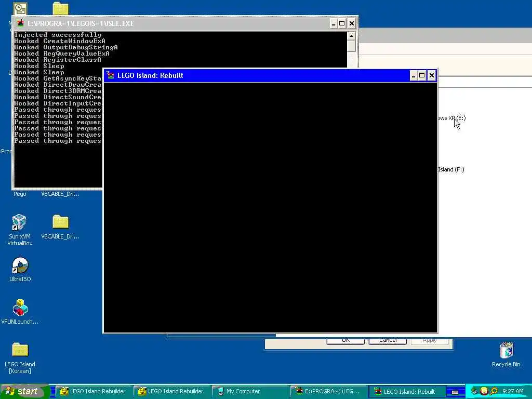Switch to first LEGO Island Rebuilder taskbar button
This screenshot has width=532, height=399.
(x=93, y=391)
